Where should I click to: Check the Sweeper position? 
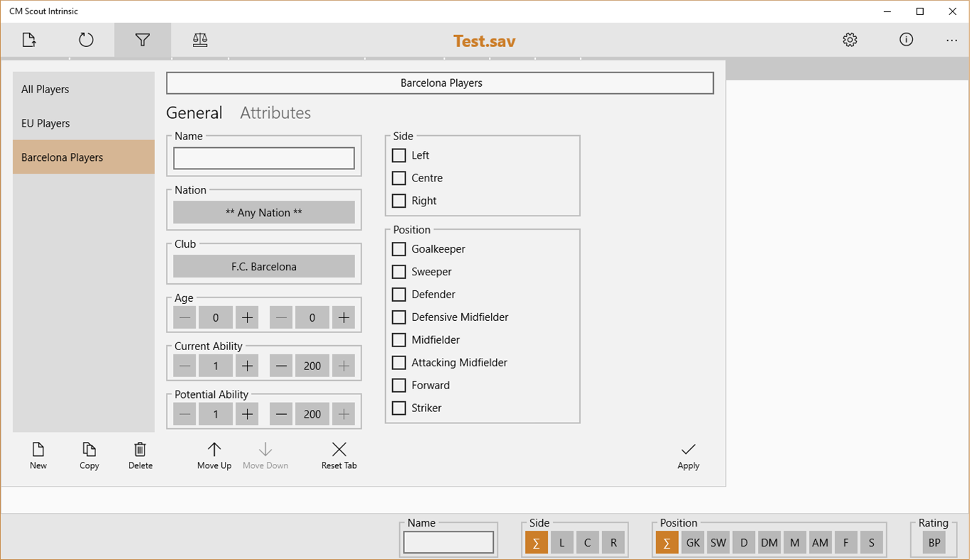pos(399,272)
